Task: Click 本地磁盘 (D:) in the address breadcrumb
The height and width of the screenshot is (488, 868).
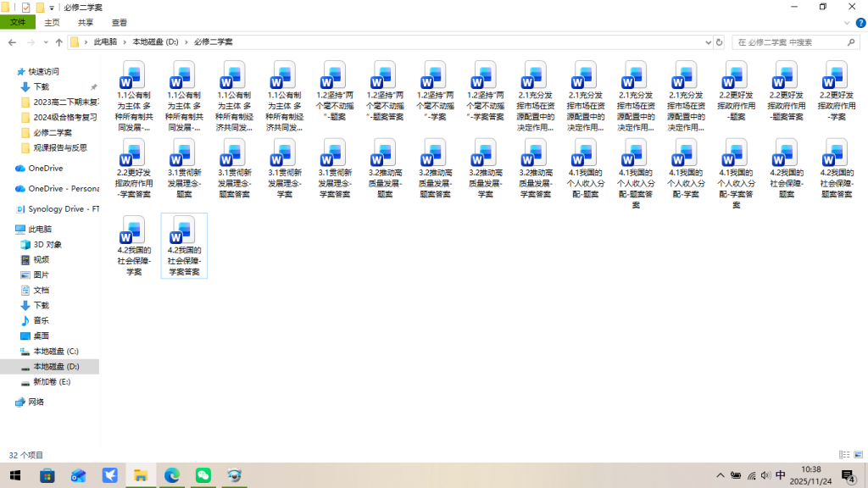Action: tap(155, 42)
